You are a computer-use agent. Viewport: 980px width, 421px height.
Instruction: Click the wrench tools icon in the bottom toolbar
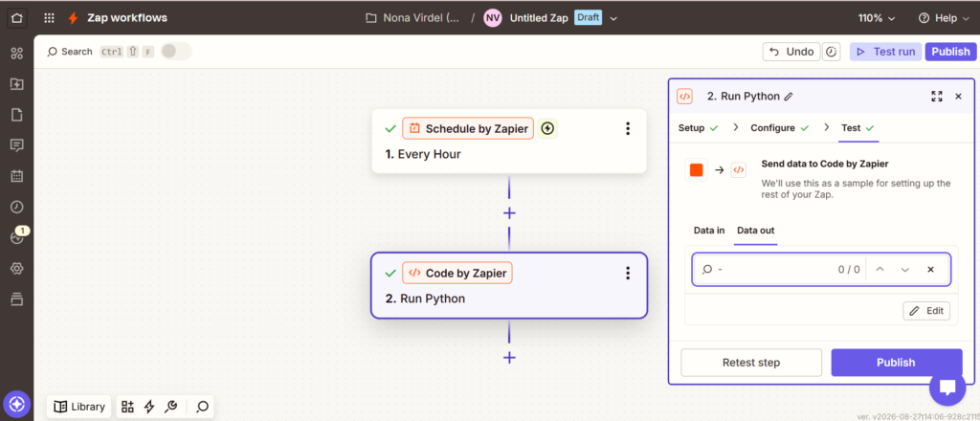pyautogui.click(x=170, y=407)
